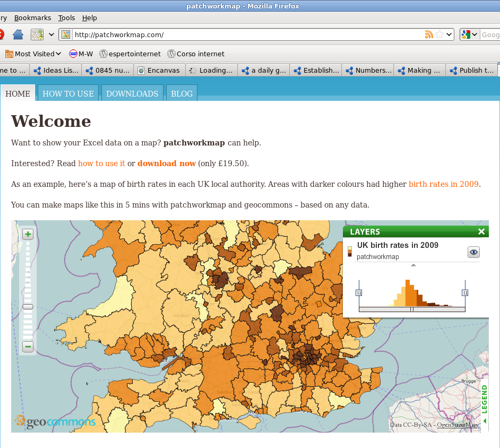Switch to the Numbers... tab
This screenshot has height=448, width=500.
tap(368, 71)
